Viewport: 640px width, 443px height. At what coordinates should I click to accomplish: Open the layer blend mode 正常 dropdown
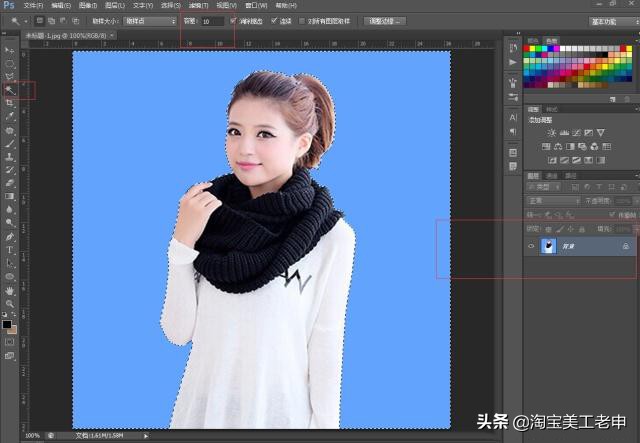[x=553, y=200]
